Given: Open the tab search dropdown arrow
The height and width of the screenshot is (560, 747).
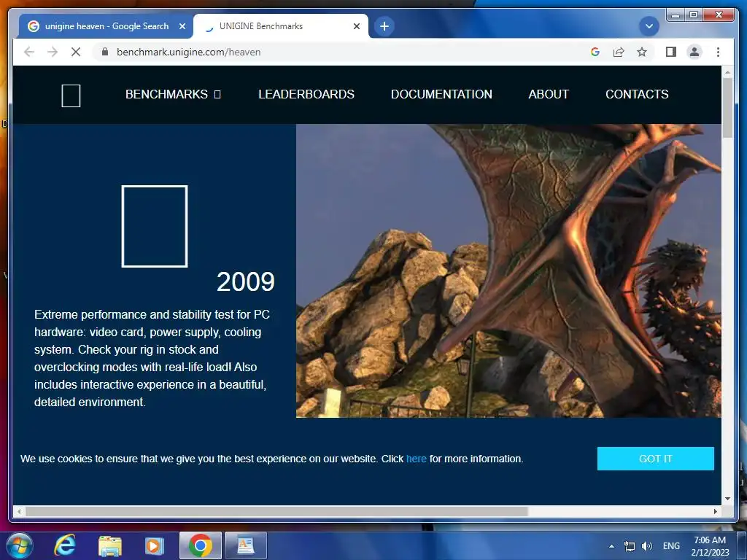Looking at the screenshot, I should click(x=649, y=26).
